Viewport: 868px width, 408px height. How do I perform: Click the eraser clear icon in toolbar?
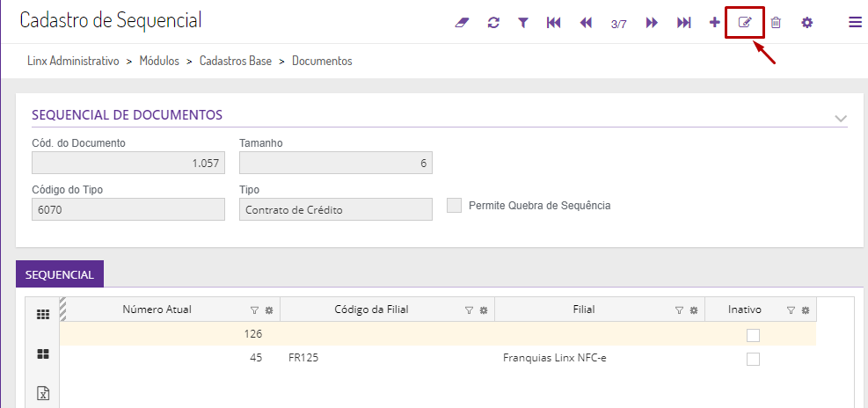point(463,23)
